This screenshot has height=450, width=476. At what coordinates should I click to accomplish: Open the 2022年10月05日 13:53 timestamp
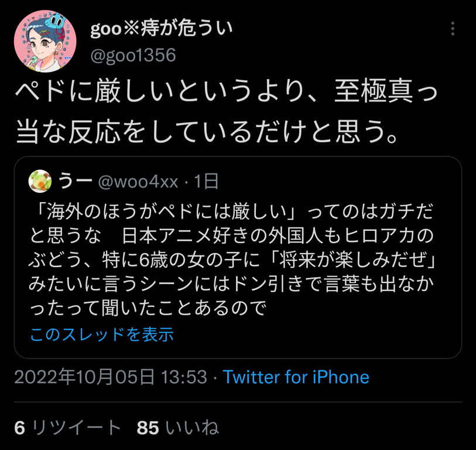point(111,377)
